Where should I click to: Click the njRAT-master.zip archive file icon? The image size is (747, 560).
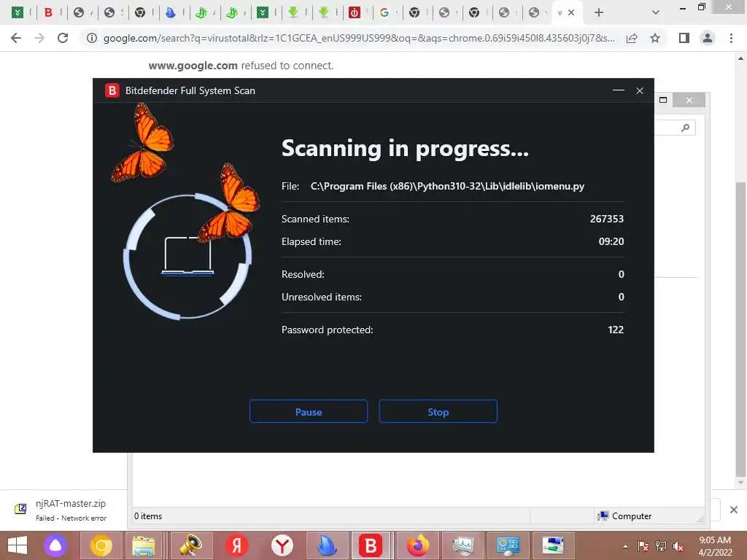coord(20,509)
